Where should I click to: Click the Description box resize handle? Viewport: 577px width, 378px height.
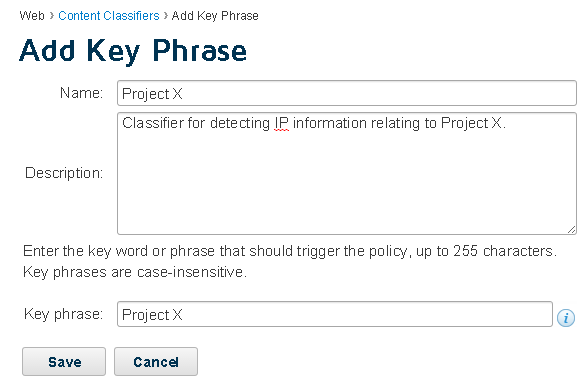571,230
